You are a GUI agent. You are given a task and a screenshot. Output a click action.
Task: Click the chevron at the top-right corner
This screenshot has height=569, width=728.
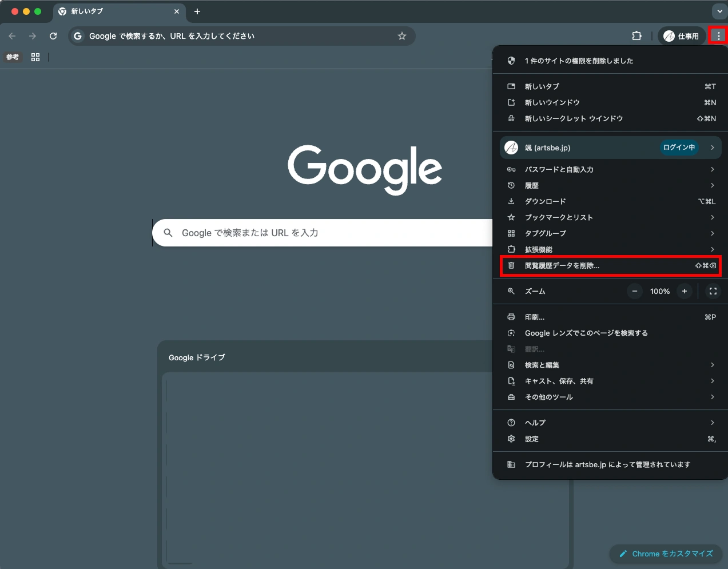tap(719, 11)
